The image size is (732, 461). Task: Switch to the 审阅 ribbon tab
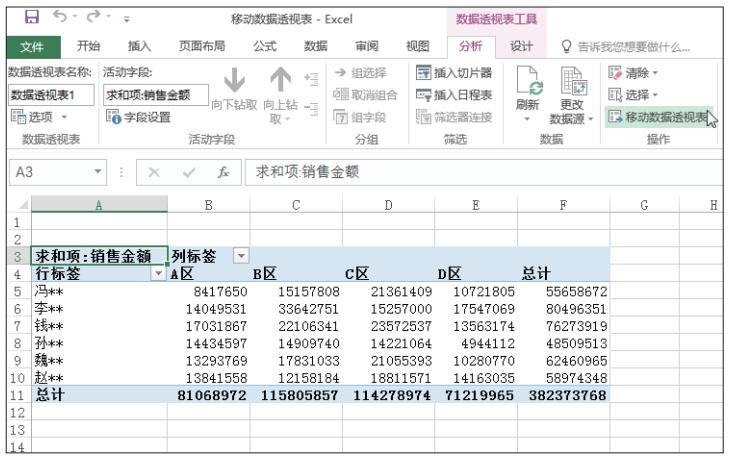coord(366,46)
